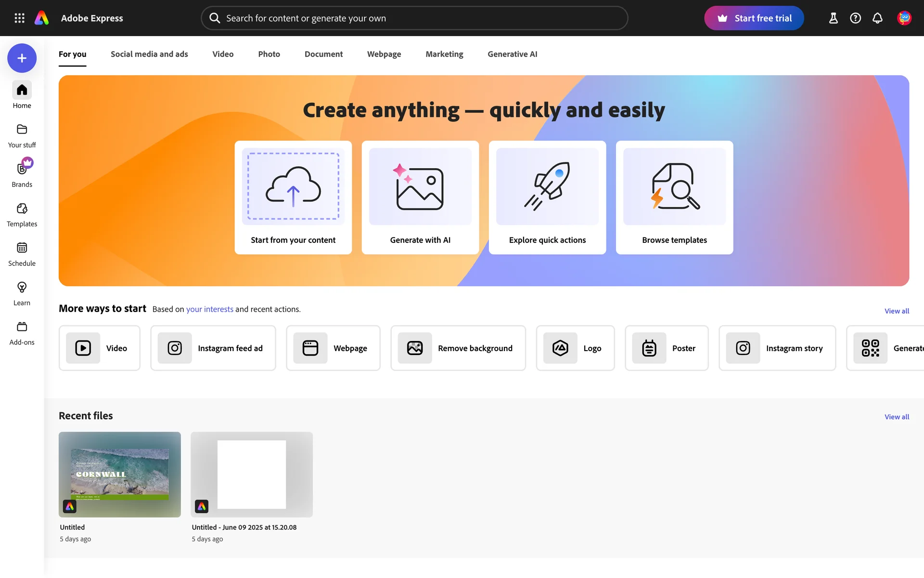Go to Your stuff

(x=22, y=136)
